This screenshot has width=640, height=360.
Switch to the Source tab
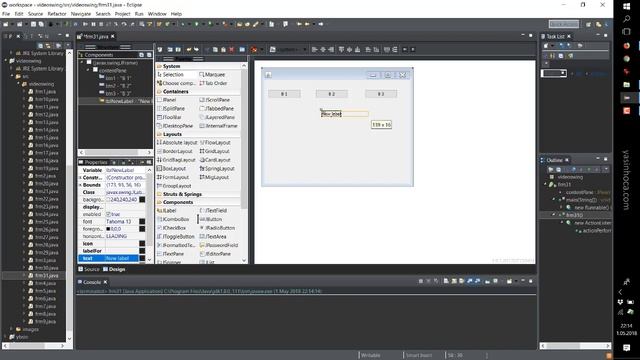(89, 269)
